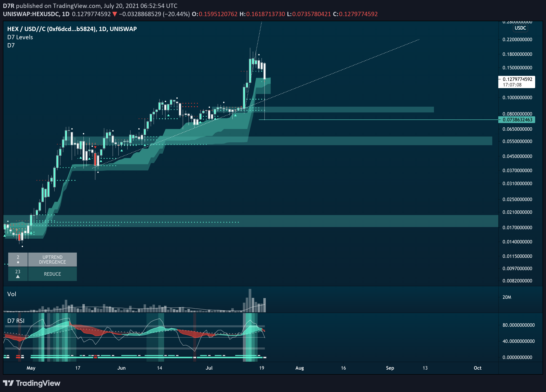Click the May label on time axis

pos(31,368)
